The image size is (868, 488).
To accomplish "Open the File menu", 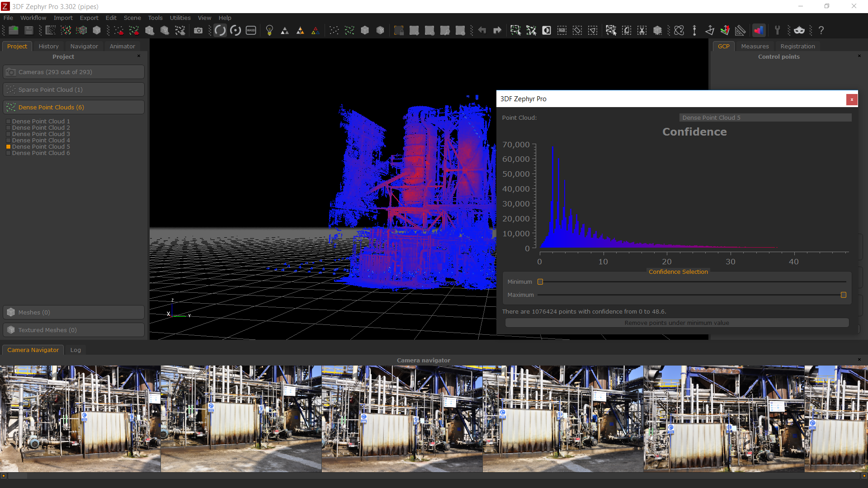I will coord(8,18).
